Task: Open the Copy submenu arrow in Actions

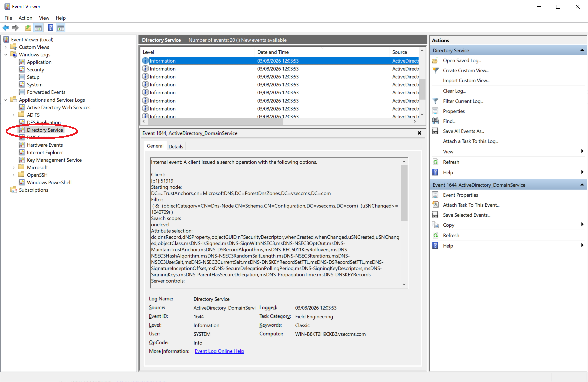Action: click(x=582, y=225)
